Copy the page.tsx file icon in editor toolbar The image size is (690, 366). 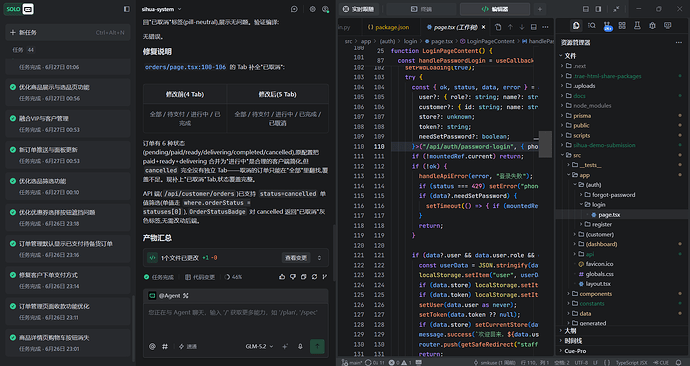tap(498, 27)
